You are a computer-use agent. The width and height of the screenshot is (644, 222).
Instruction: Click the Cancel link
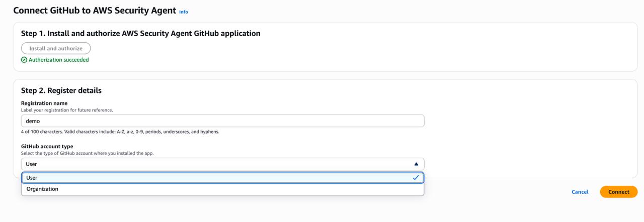point(580,192)
